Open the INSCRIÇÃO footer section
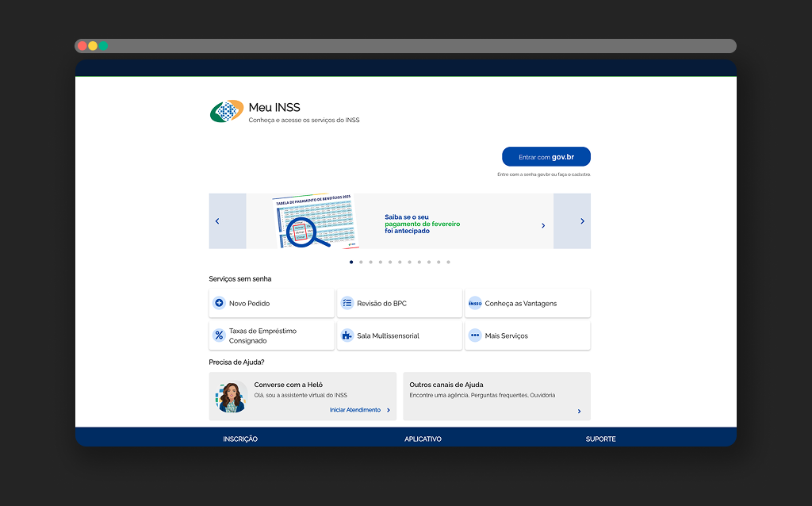This screenshot has width=812, height=506. point(240,439)
